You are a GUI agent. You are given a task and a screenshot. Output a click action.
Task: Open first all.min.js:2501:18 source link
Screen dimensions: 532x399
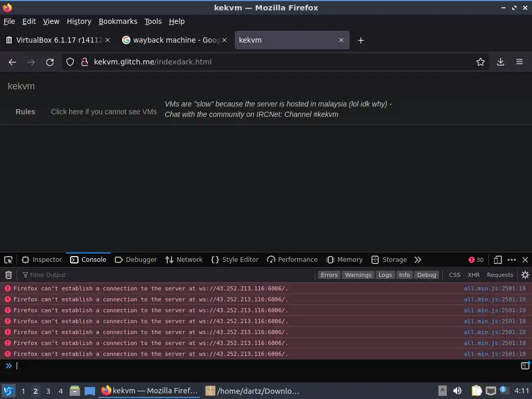coord(495,288)
